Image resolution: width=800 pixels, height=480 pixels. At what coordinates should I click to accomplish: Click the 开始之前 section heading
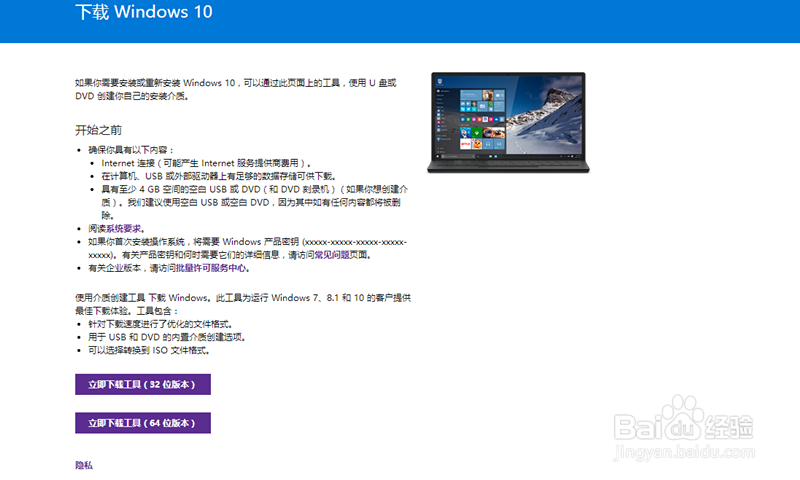tap(98, 130)
